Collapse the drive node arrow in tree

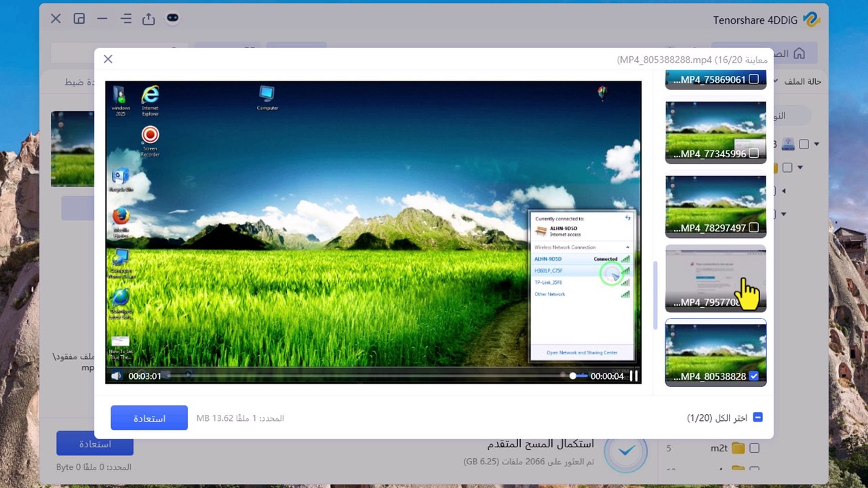coord(816,144)
